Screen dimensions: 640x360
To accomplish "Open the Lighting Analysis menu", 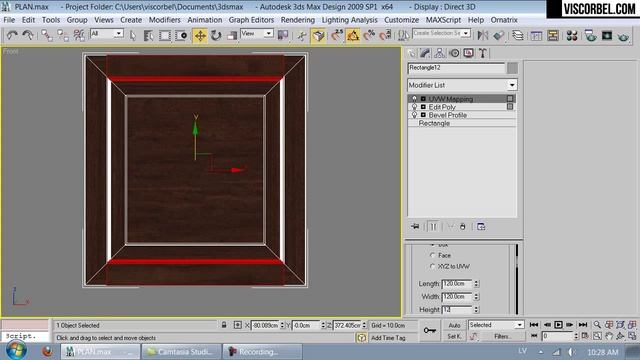I will pyautogui.click(x=349, y=20).
